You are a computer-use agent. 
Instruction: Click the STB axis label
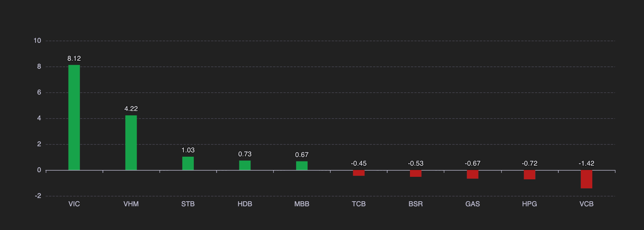click(188, 204)
